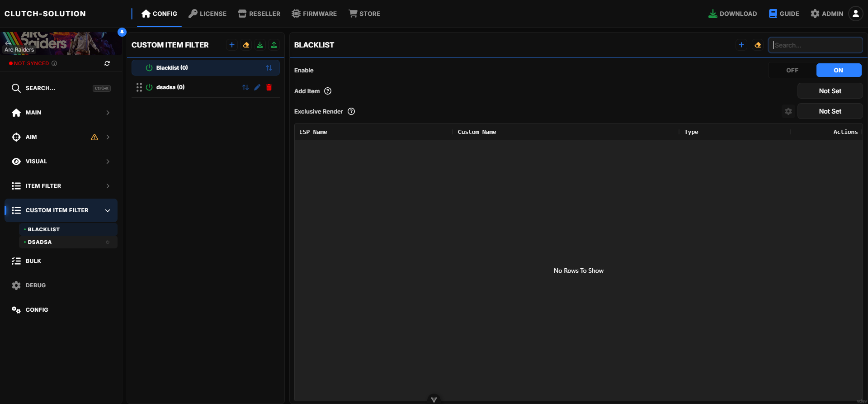Expand the AIM section chevron
Screen dimensions: 868x404
(108, 137)
